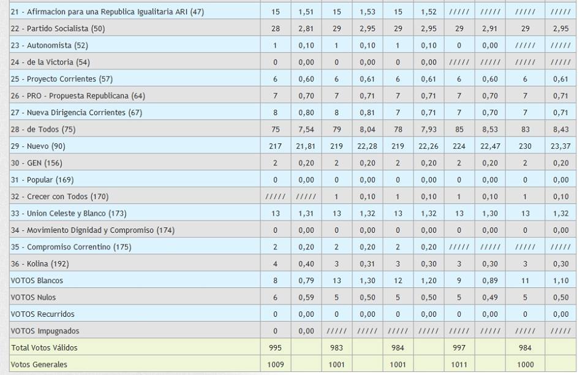Image resolution: width=588 pixels, height=375 pixels.
Task: Select the 1,31 percentage in Union Celeste y Blanco row
Action: (x=306, y=213)
